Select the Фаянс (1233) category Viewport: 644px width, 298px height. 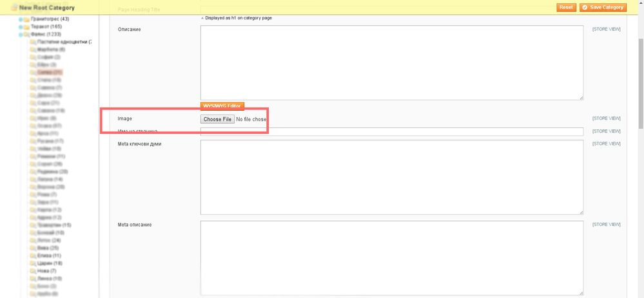(x=46, y=34)
